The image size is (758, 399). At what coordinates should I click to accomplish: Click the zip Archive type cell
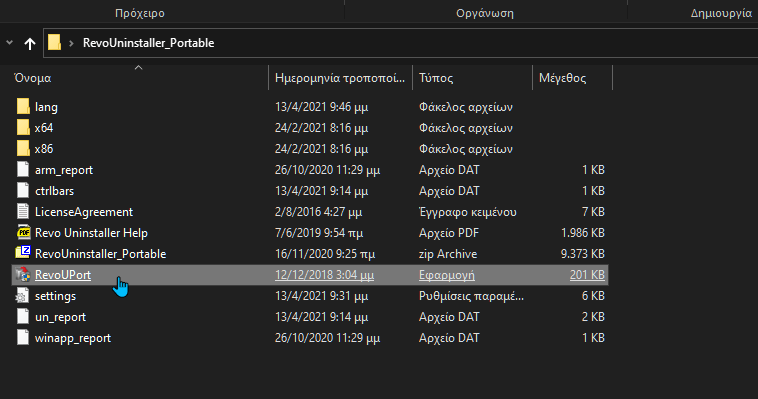coord(448,254)
